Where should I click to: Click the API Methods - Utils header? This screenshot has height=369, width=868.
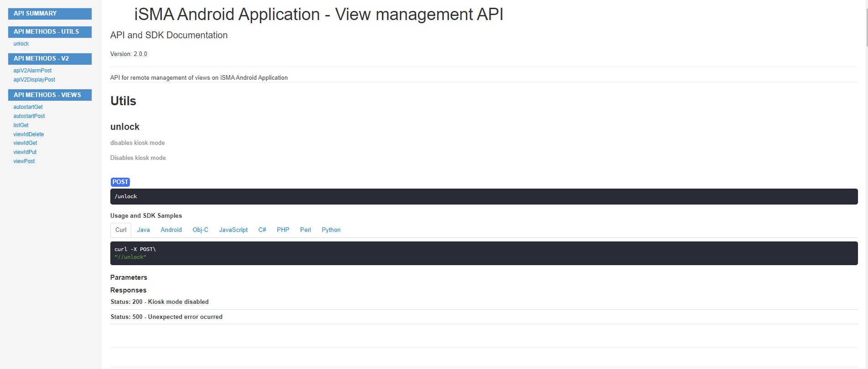coord(50,32)
